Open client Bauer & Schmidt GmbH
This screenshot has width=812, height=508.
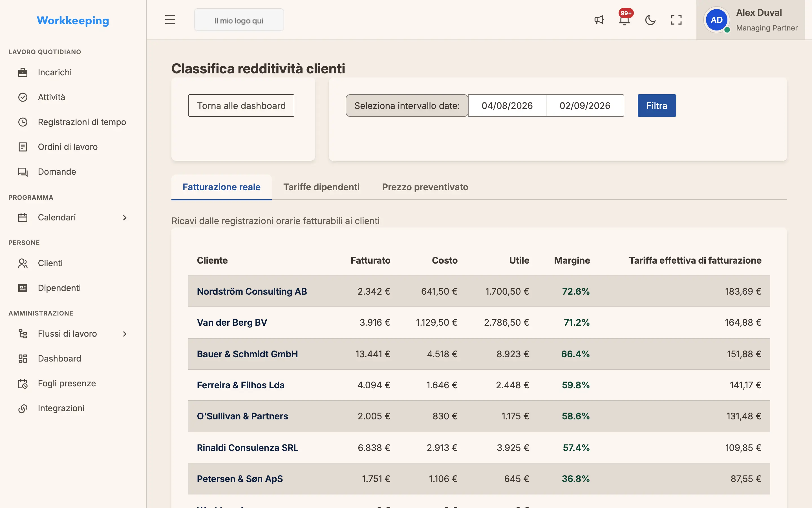click(x=247, y=354)
